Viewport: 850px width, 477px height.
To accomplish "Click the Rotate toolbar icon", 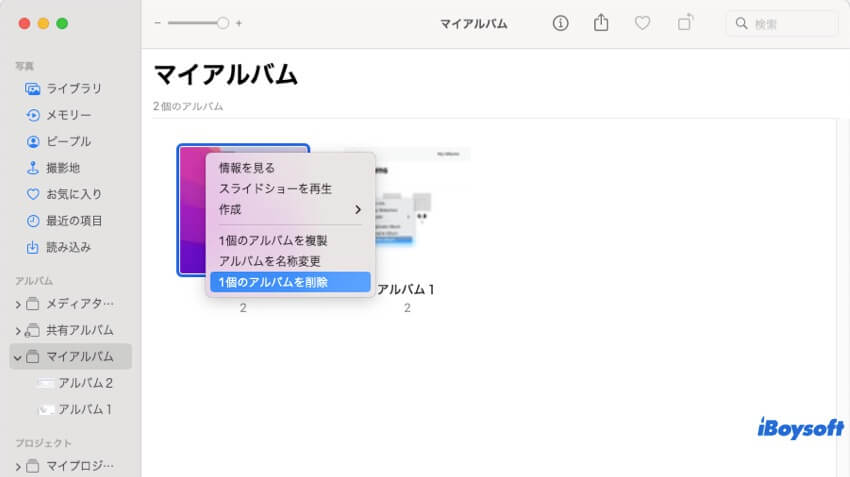I will click(685, 23).
